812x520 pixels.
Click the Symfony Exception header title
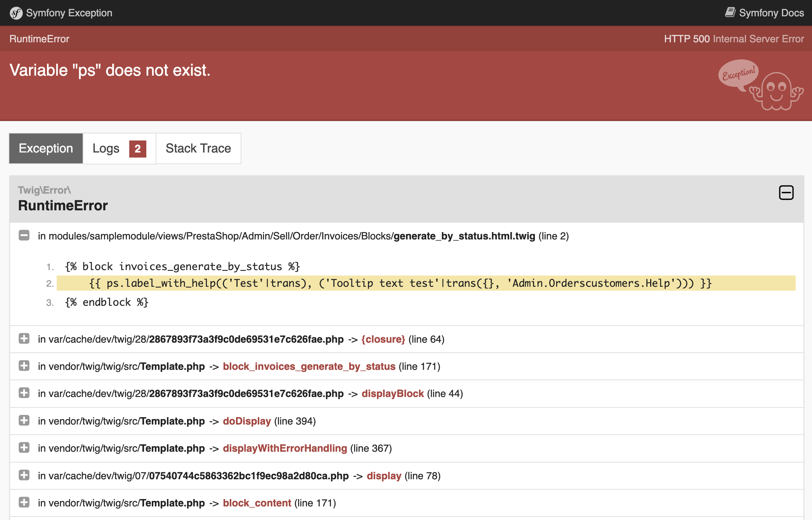tap(69, 13)
